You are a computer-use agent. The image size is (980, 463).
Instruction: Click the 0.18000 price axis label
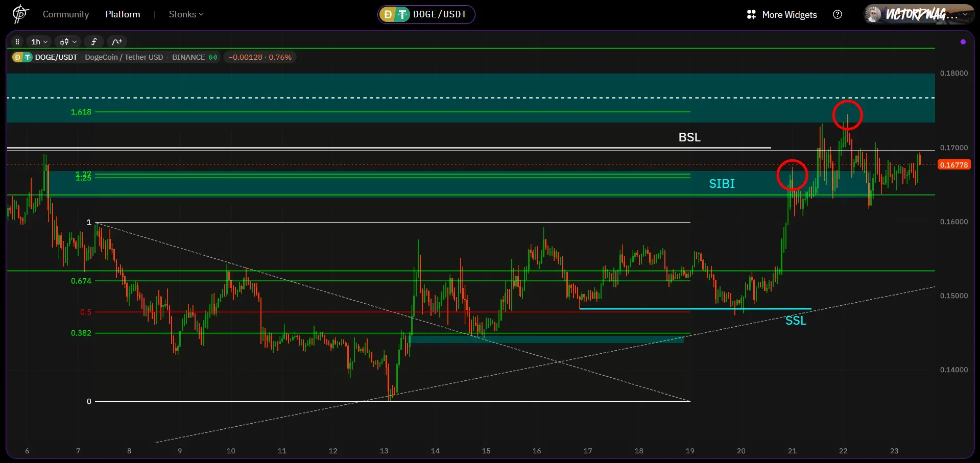coord(954,73)
